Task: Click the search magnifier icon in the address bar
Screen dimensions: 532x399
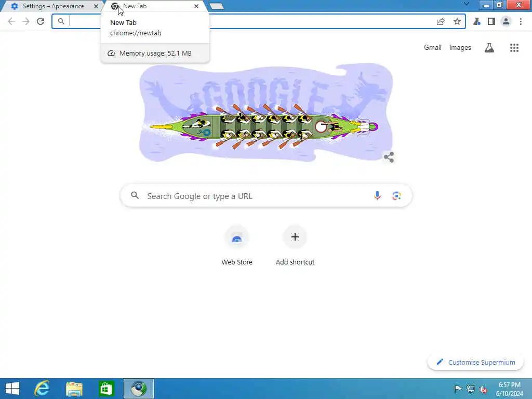Action: coord(61,21)
